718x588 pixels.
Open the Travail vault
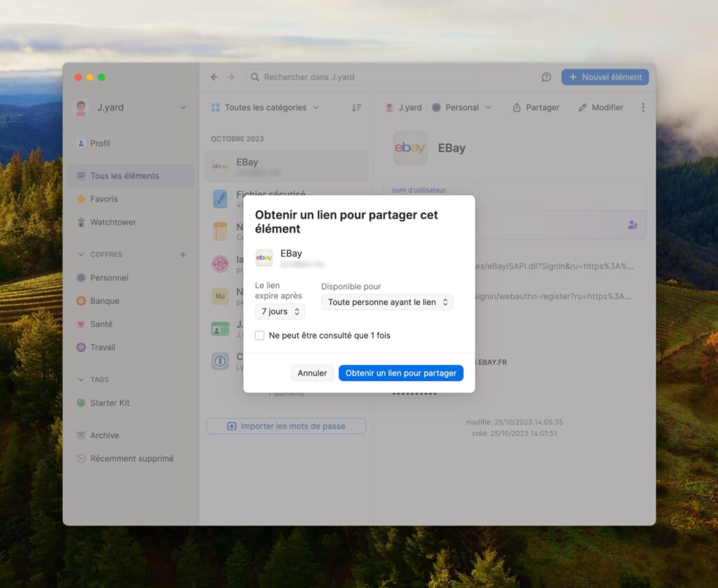coord(130,348)
